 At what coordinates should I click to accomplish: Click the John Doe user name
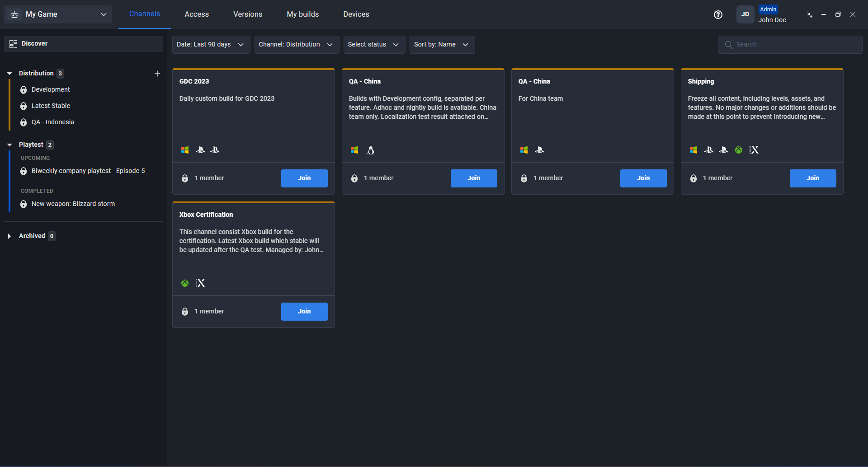tap(772, 20)
